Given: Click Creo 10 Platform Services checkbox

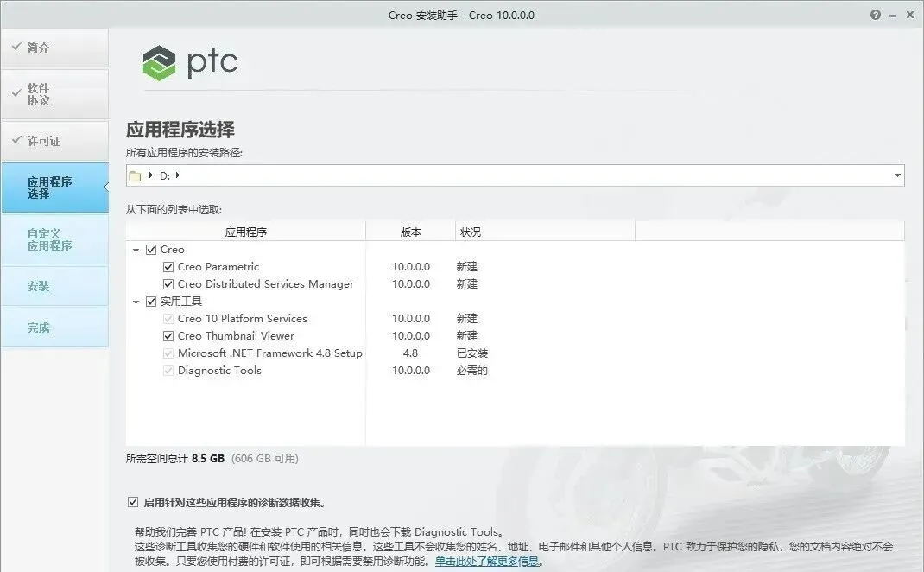Looking at the screenshot, I should click(168, 319).
